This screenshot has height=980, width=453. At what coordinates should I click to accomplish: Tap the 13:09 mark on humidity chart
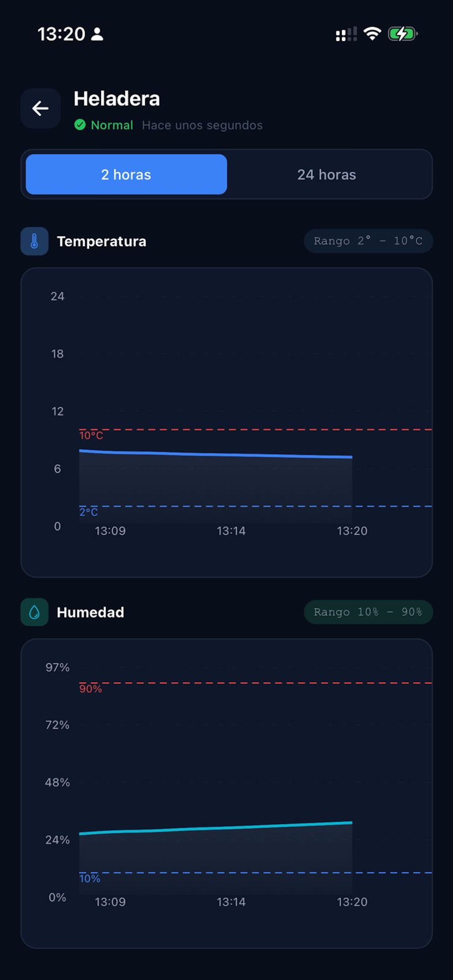pos(110,902)
